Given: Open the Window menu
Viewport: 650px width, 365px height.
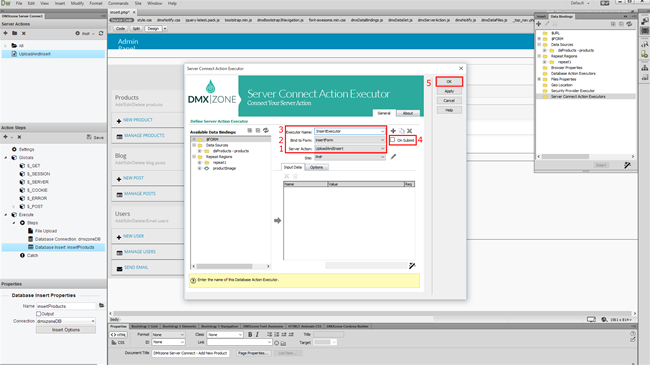Looking at the screenshot, I should click(155, 3).
